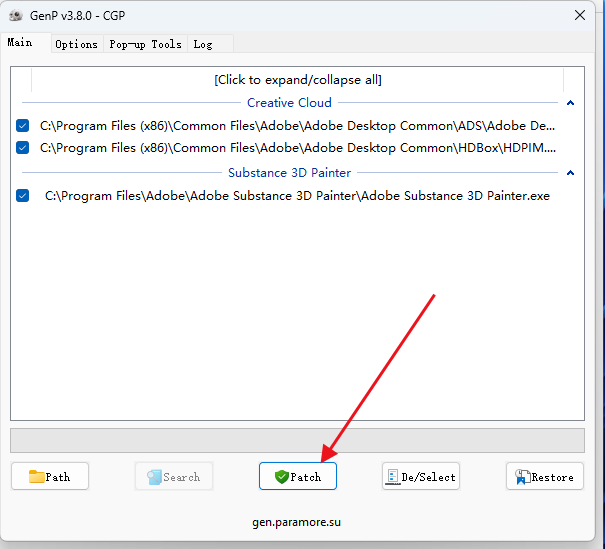Click the Substance 3D Painter group title
Screen dimensions: 605x549
289,172
